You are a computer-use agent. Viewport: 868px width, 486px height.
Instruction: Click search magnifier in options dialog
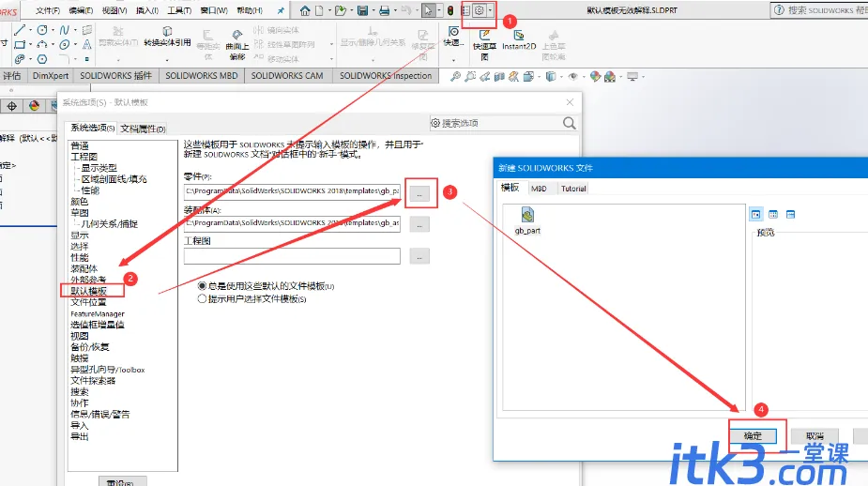569,123
